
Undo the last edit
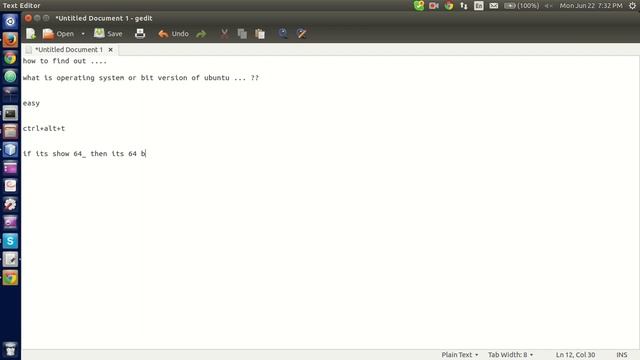click(173, 34)
